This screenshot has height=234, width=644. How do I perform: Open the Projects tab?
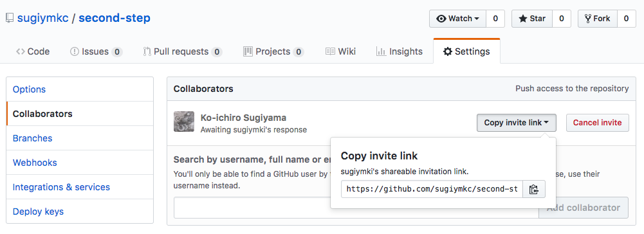click(273, 51)
